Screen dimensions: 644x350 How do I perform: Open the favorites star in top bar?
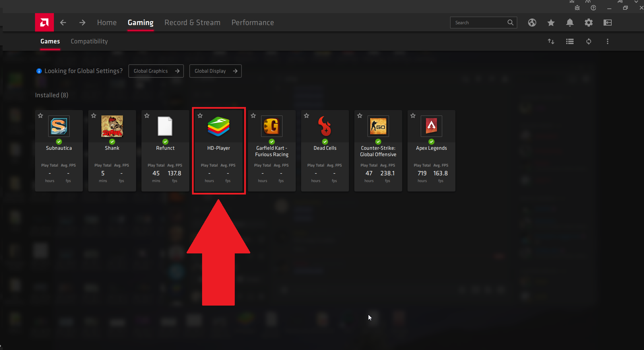pyautogui.click(x=551, y=23)
